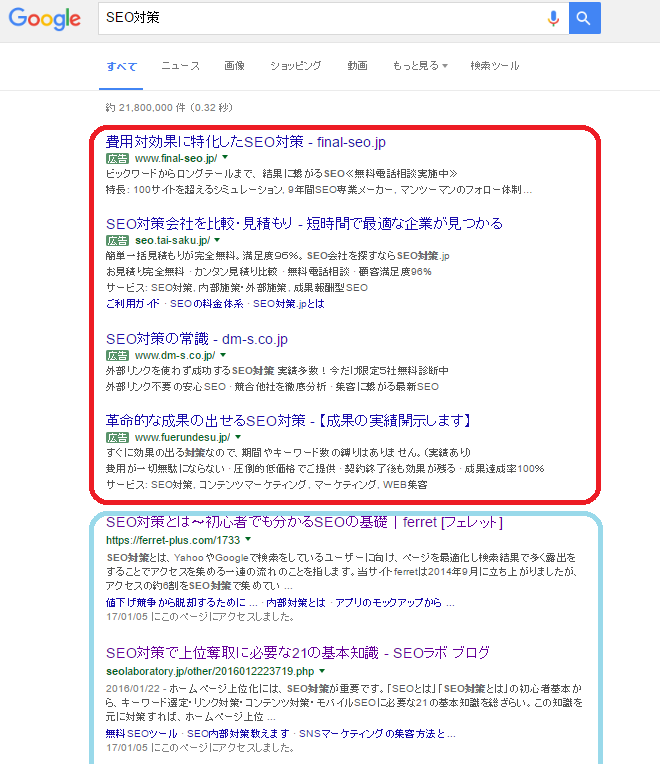The width and height of the screenshot is (660, 764).
Task: Switch to the ニュース tab
Action: [x=180, y=66]
